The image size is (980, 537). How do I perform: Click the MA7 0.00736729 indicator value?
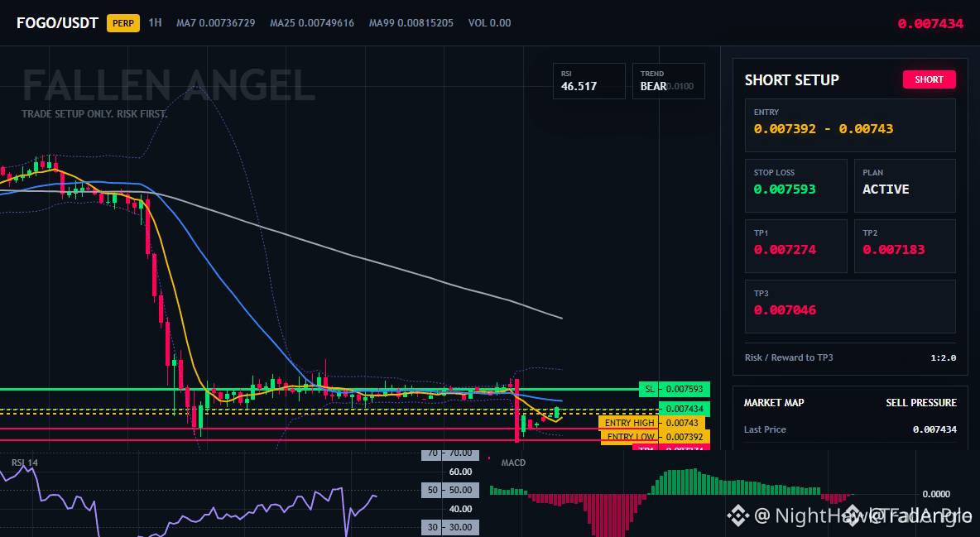[216, 23]
